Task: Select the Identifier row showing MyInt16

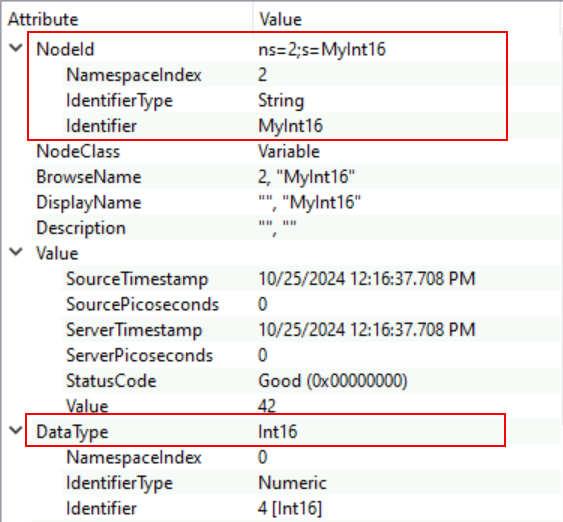Action: (312, 126)
